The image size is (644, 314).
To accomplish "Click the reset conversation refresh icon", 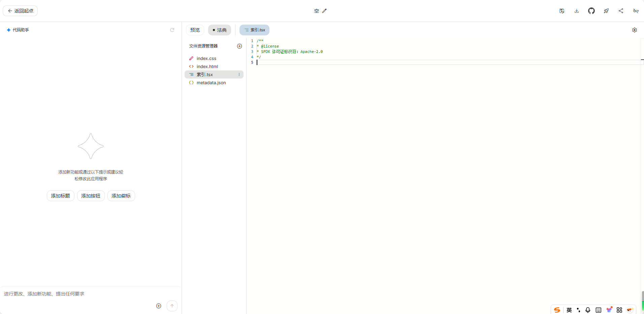I will click(172, 30).
